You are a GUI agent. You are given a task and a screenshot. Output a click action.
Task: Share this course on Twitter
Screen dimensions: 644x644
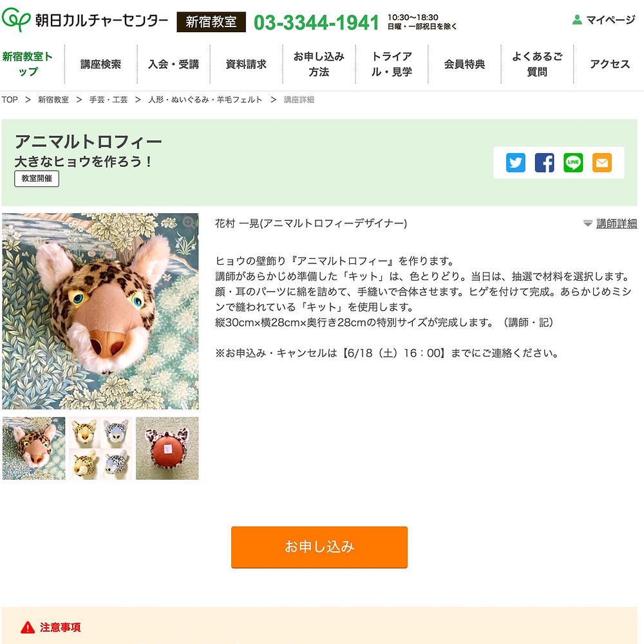[x=515, y=163]
